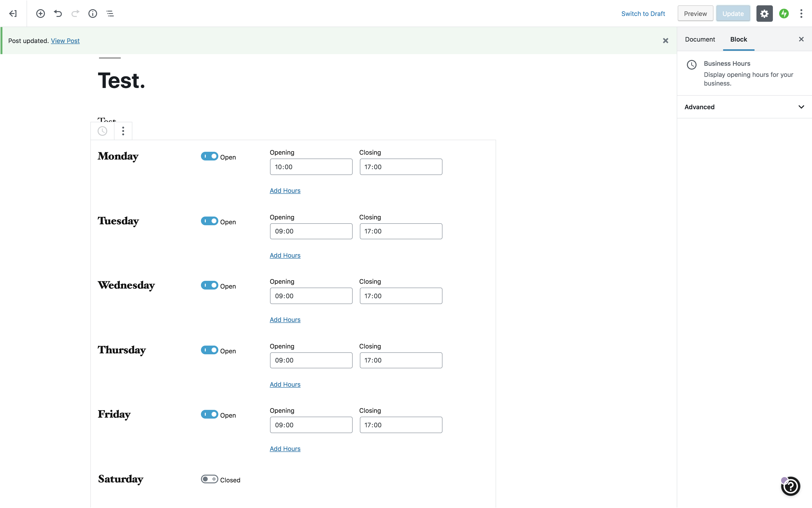This screenshot has height=508, width=812.
Task: Click the Add block plus icon
Action: tap(40, 14)
